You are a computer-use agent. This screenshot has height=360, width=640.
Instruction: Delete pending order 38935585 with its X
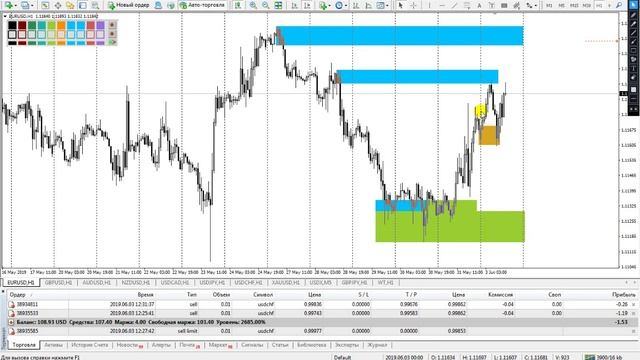633,331
